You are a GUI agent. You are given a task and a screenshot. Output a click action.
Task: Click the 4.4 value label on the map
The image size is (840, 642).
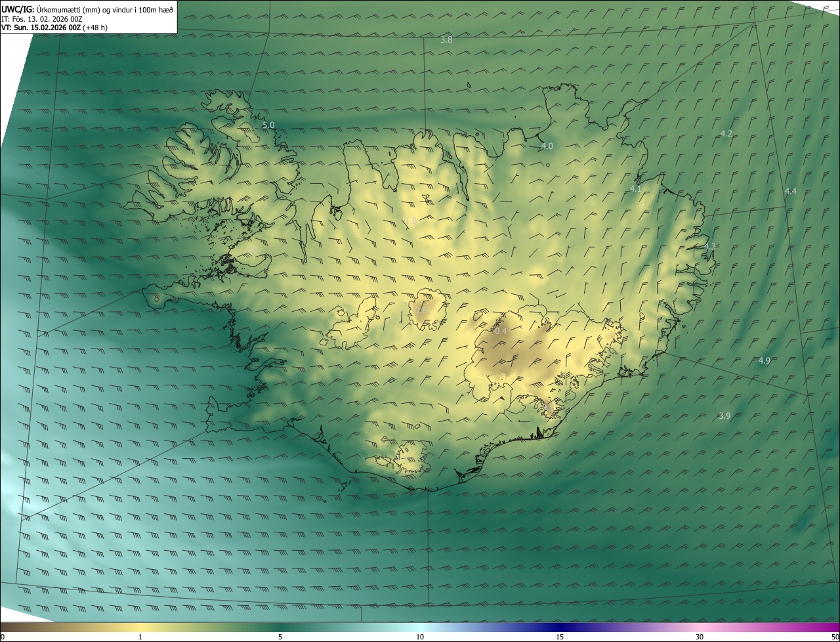(x=790, y=192)
